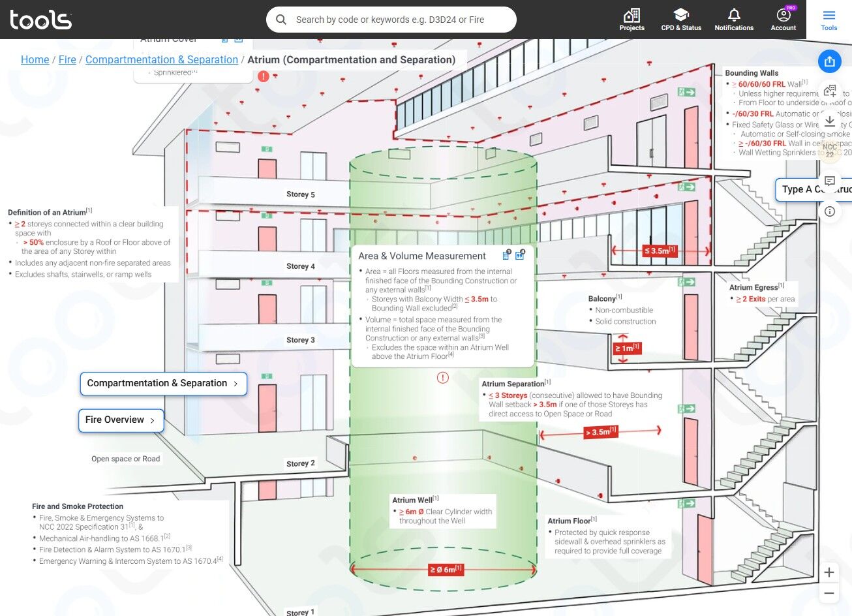Click the tools logo

tap(40, 20)
